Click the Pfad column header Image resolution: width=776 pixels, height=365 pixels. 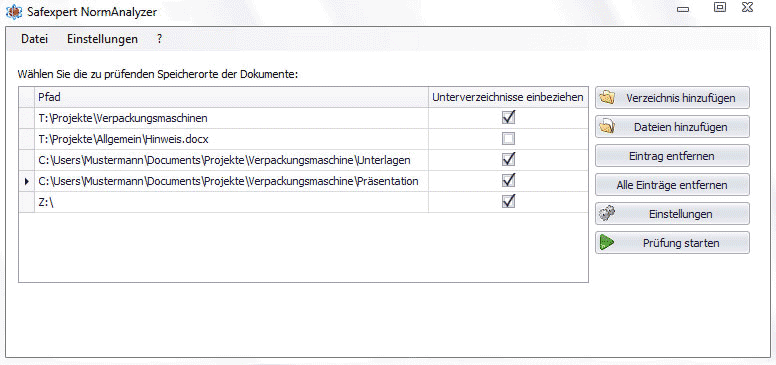(x=231, y=97)
